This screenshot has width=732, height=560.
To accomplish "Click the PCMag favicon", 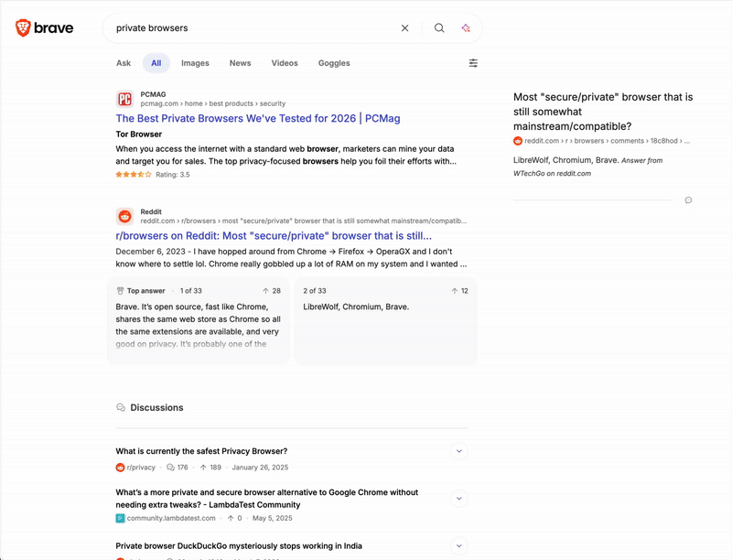I will coord(124,99).
